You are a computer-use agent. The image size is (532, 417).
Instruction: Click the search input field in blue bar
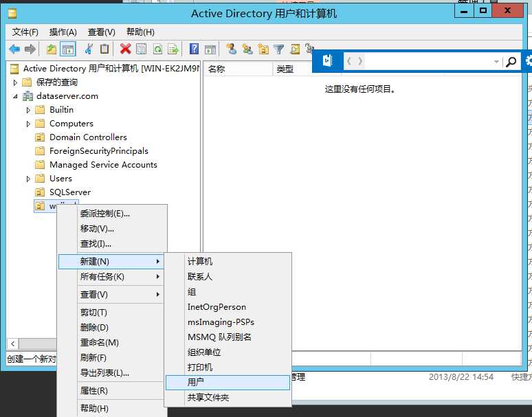pyautogui.click(x=429, y=62)
